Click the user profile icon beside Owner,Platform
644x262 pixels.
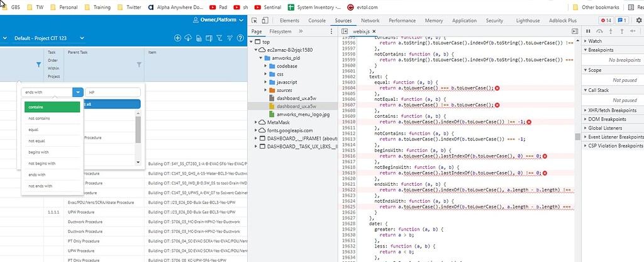pos(196,20)
